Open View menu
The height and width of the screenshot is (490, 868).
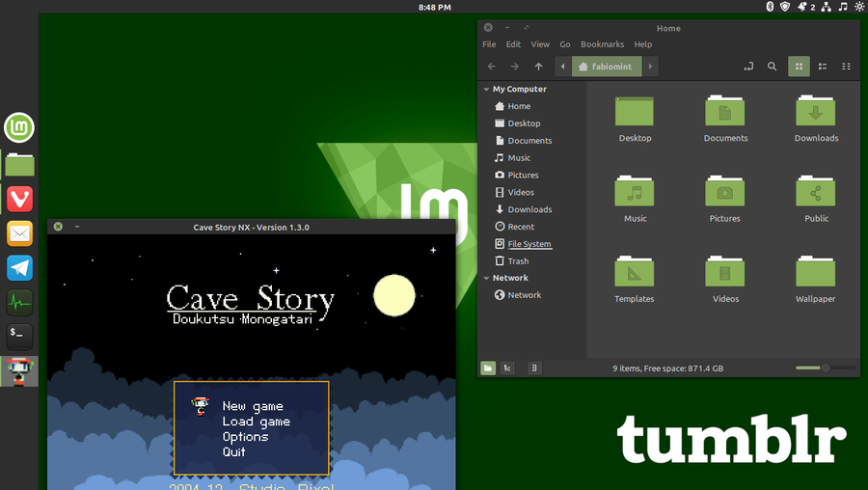click(540, 44)
